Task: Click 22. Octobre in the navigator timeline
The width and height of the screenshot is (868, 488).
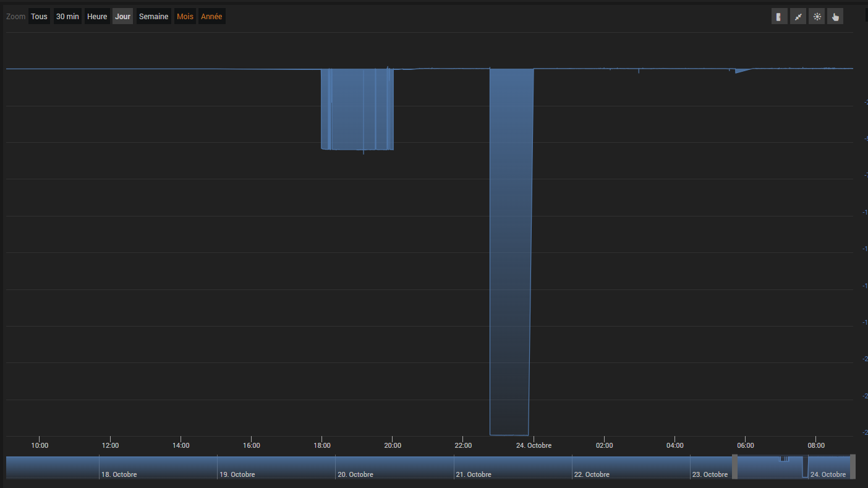Action: (x=592, y=474)
